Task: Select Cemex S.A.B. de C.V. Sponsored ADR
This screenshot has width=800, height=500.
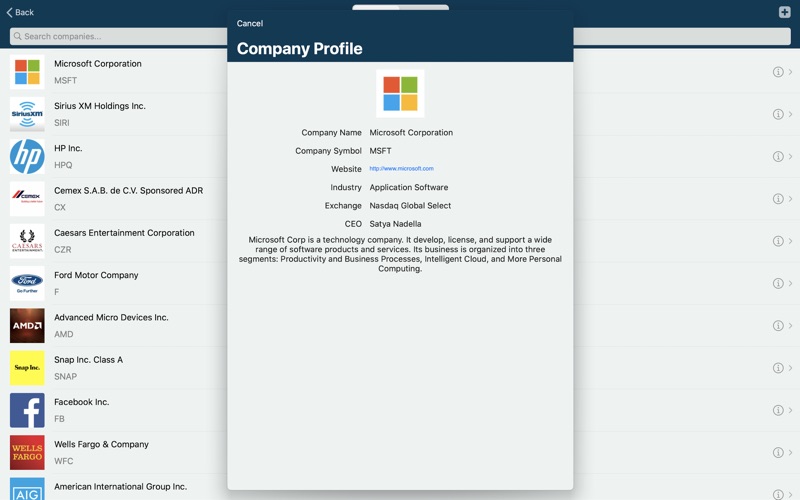Action: 129,191
